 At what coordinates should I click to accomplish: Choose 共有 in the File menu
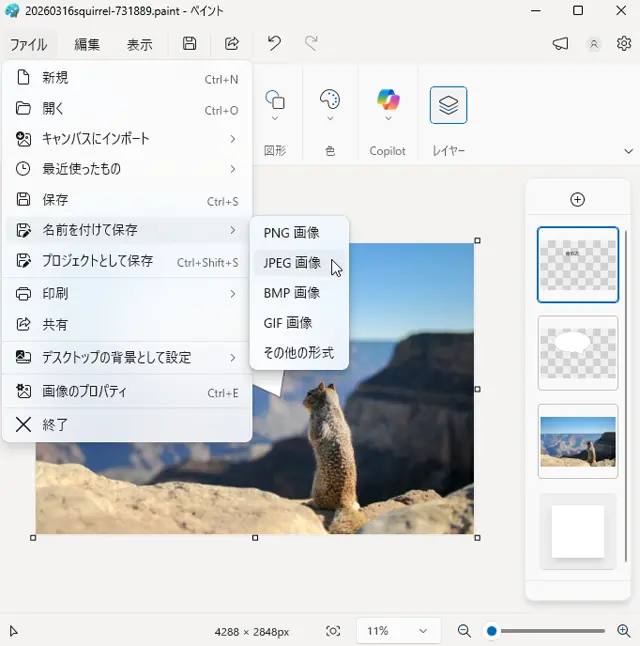coord(127,325)
